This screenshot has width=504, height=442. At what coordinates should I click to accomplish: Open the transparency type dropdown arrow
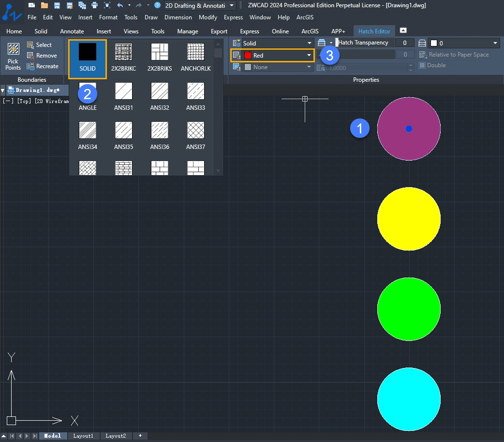coord(331,43)
